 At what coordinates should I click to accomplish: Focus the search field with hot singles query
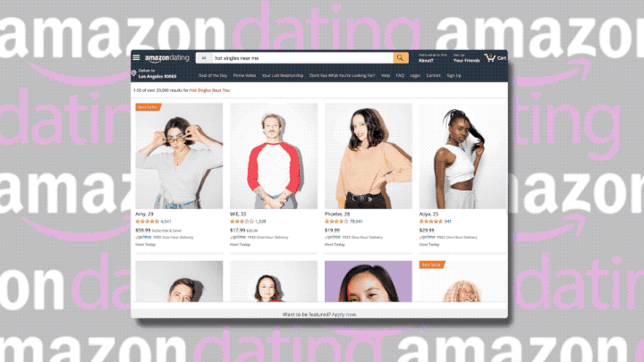[302, 58]
